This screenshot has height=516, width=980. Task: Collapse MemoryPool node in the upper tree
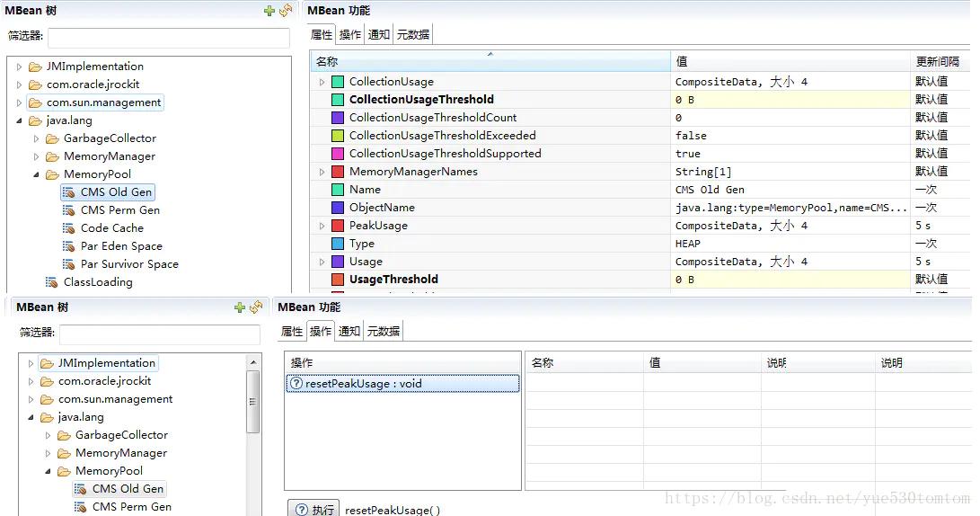point(36,174)
